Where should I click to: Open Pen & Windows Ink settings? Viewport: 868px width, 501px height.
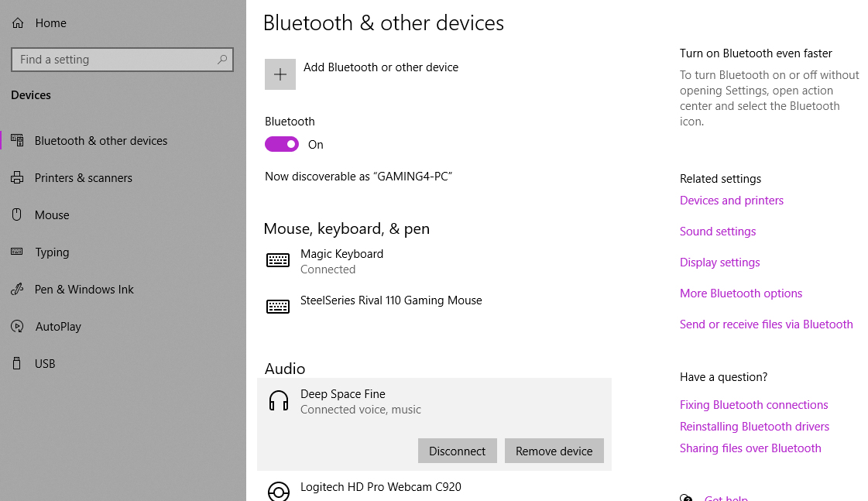(x=84, y=290)
